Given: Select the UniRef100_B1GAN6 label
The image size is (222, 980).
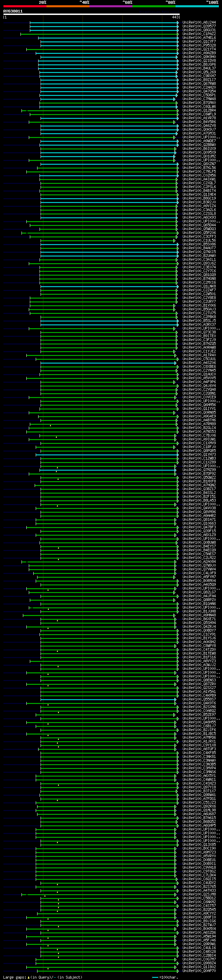Looking at the screenshot, I should point(199,604).
